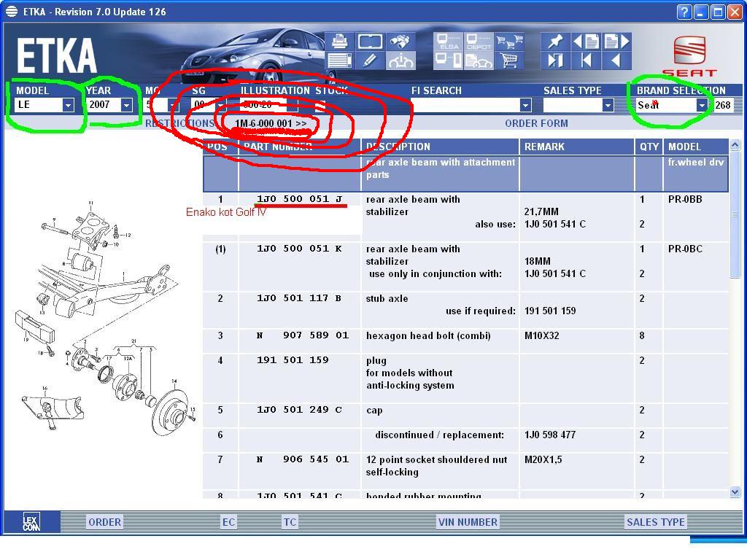Go to previous page with left-arrow document icon
Image resolution: width=747 pixels, height=560 pixels.
[586, 42]
